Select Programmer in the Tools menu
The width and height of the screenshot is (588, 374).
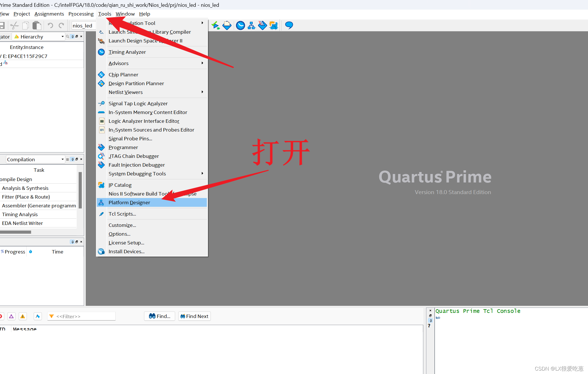coord(152,147)
